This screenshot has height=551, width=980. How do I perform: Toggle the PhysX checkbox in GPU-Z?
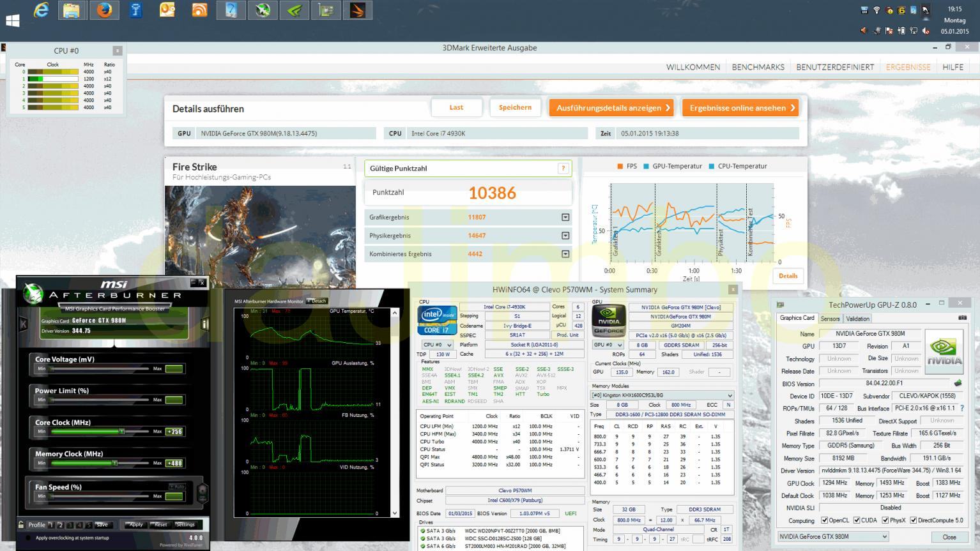[x=885, y=520]
